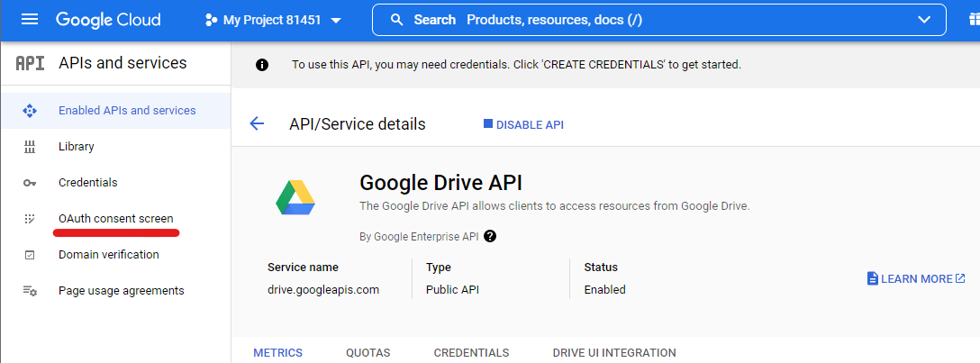This screenshot has width=980, height=363.
Task: Click the drive.googleapis.com service name
Action: pos(323,290)
